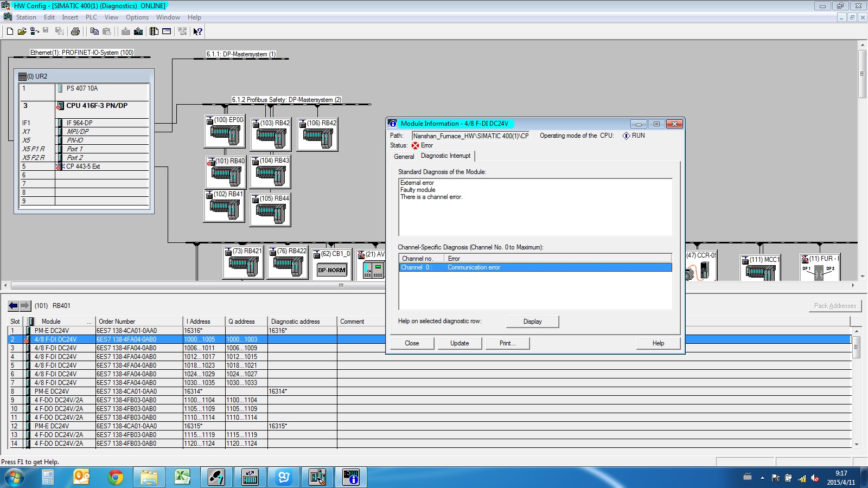This screenshot has width=868, height=488.
Task: Click the Order Number column header
Action: (x=138, y=322)
